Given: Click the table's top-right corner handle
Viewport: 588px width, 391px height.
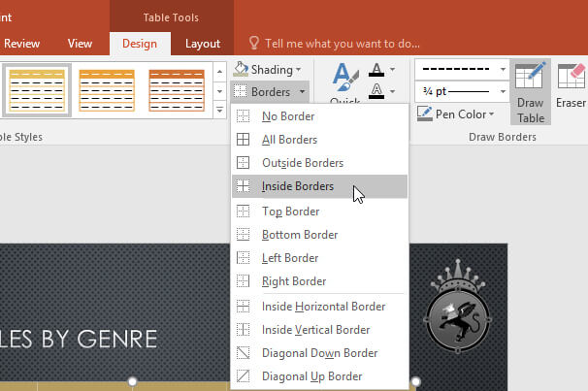Looking at the screenshot, I should (x=416, y=381).
